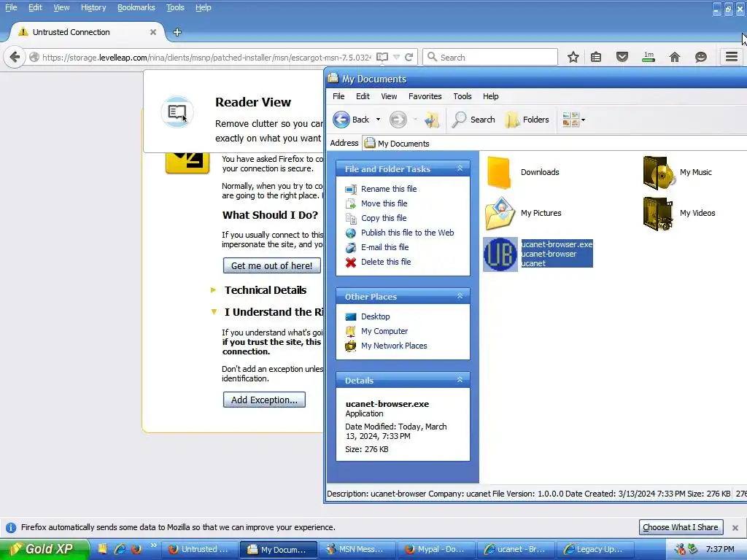Open the My Videos folder

(679, 213)
